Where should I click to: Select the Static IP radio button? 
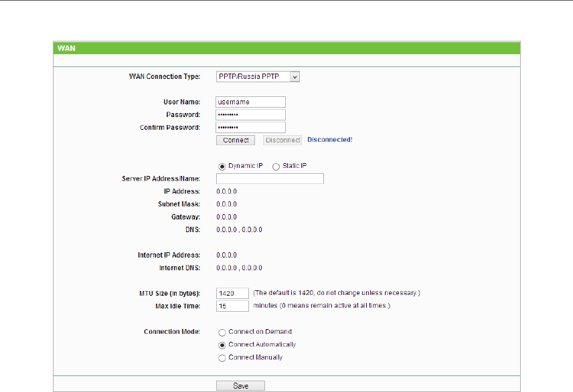point(276,167)
